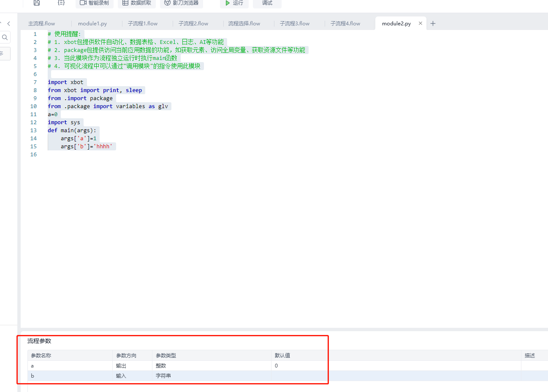Viewport: 548px width, 392px height.
Task: Click type cell 整数 for parameter a
Action: 212,366
